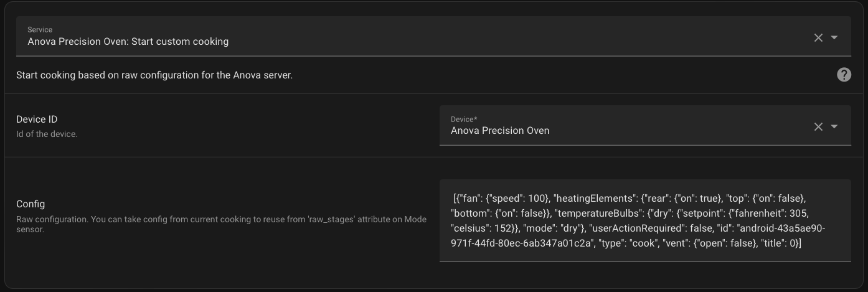
Task: Click the help question mark icon
Action: click(x=844, y=75)
